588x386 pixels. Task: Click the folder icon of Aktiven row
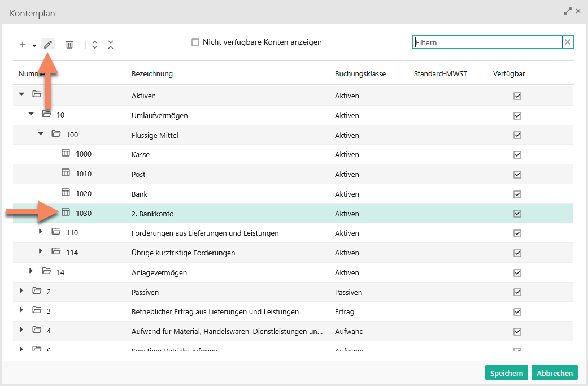(37, 94)
